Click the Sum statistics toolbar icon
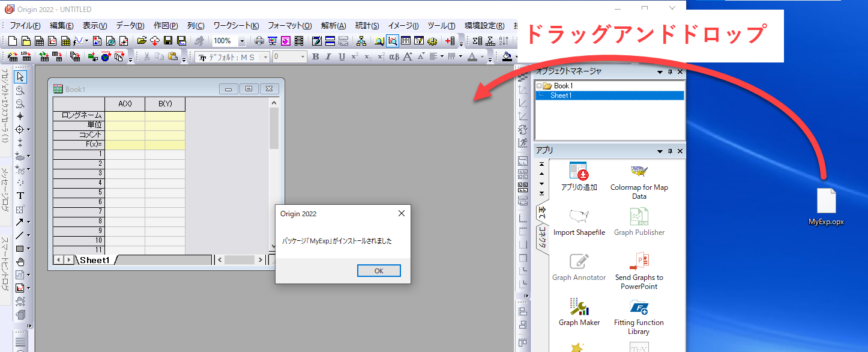Image resolution: width=868 pixels, height=352 pixels. pos(477,41)
